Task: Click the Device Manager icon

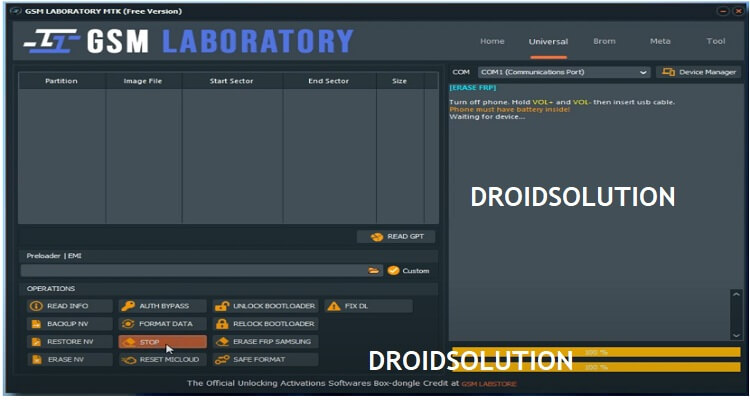Action: click(x=668, y=72)
